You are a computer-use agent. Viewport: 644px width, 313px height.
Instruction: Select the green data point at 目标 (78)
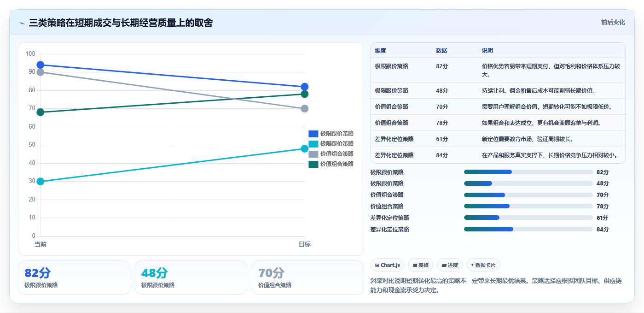304,94
